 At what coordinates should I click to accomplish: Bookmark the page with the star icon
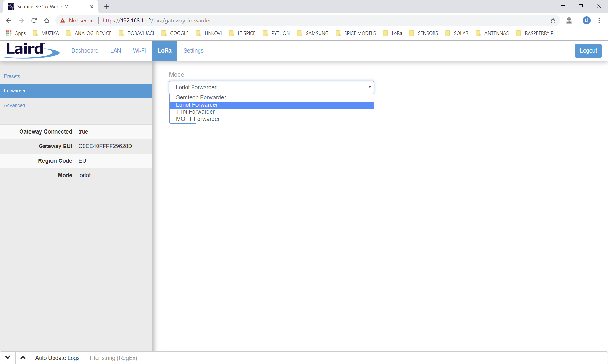pyautogui.click(x=553, y=21)
